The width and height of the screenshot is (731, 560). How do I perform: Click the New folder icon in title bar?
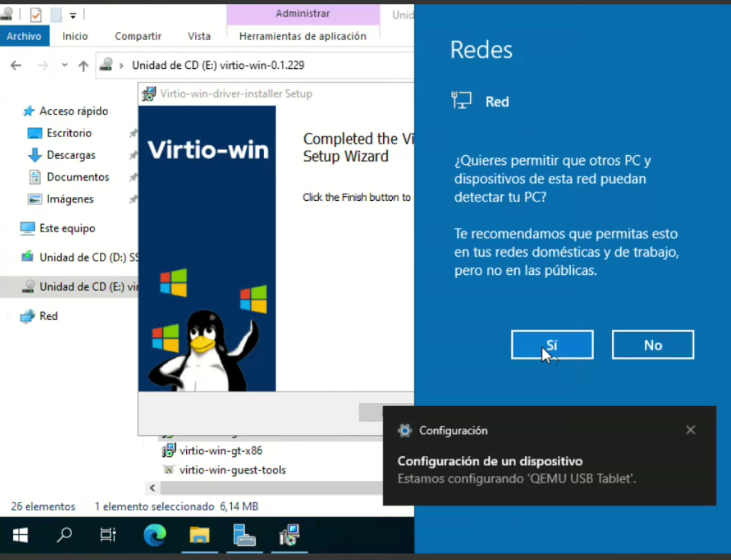pyautogui.click(x=56, y=14)
